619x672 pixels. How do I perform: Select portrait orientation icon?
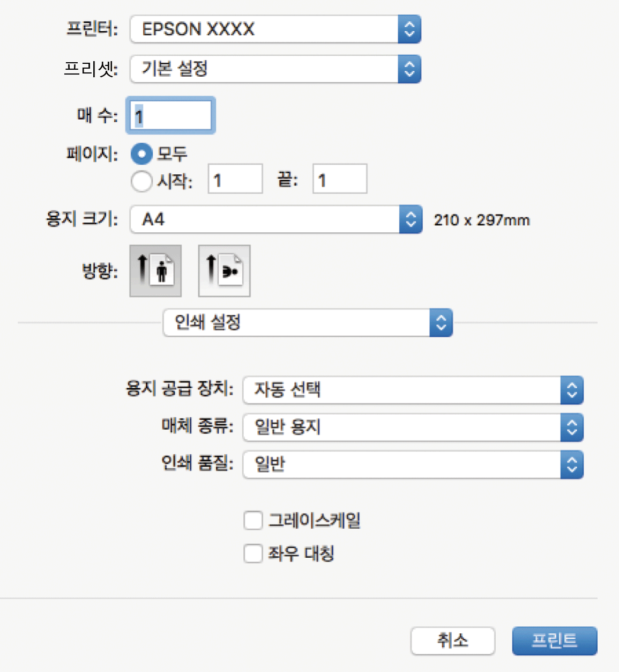(x=155, y=271)
